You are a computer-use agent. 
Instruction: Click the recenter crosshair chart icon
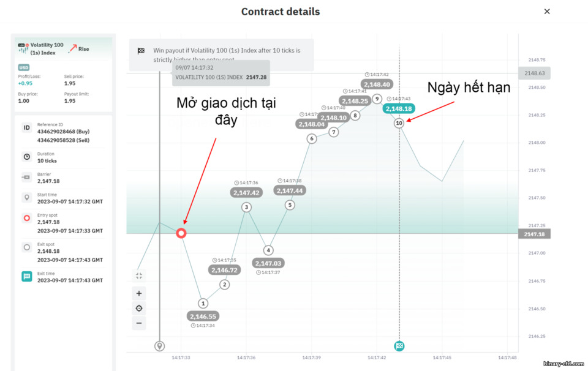[x=139, y=308]
